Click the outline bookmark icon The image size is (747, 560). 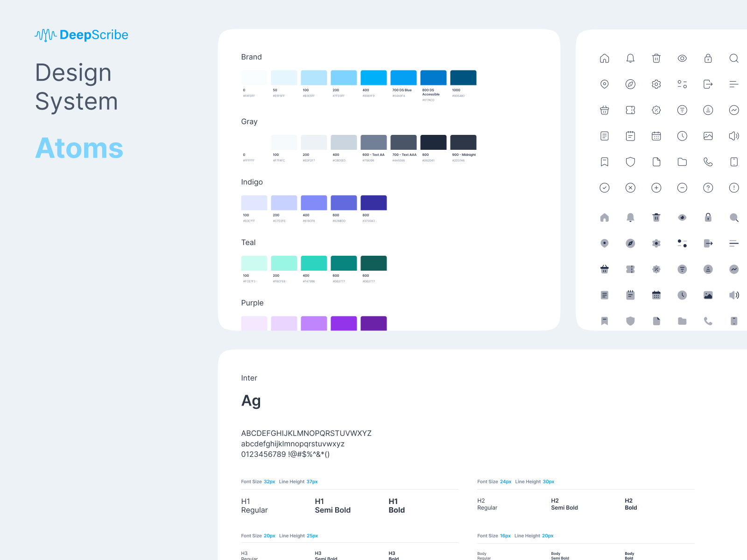(605, 162)
